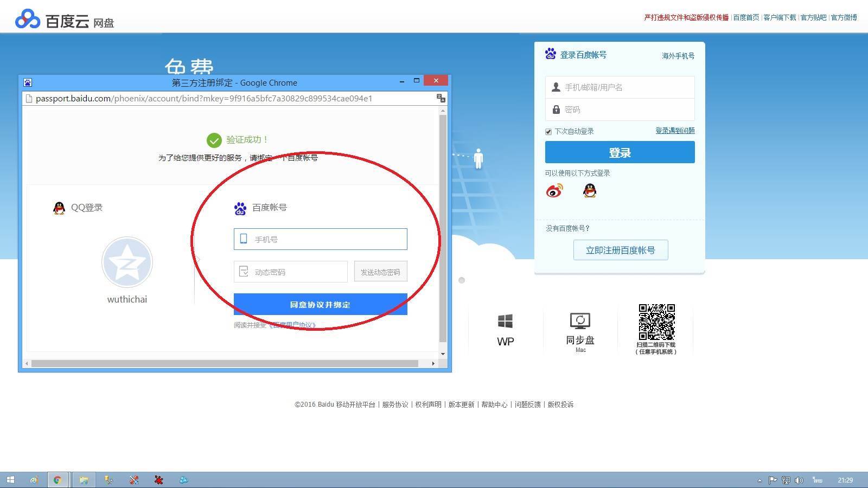Open the 百度用户协议 agreement link
Viewport: 868px width, 488px height.
coord(292,325)
